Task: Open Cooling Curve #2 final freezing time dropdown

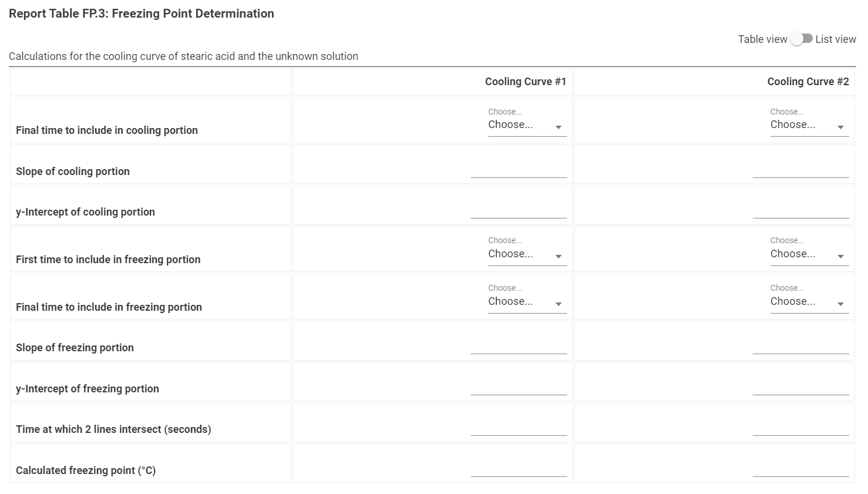Action: [x=809, y=302]
